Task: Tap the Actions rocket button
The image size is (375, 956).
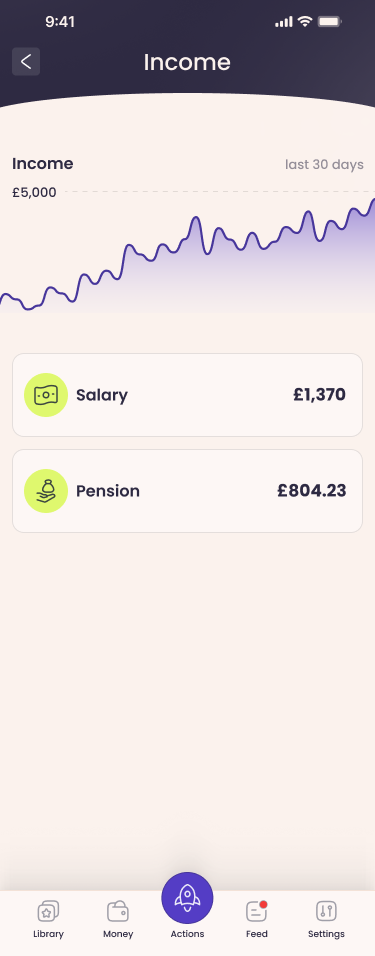Action: pyautogui.click(x=187, y=898)
